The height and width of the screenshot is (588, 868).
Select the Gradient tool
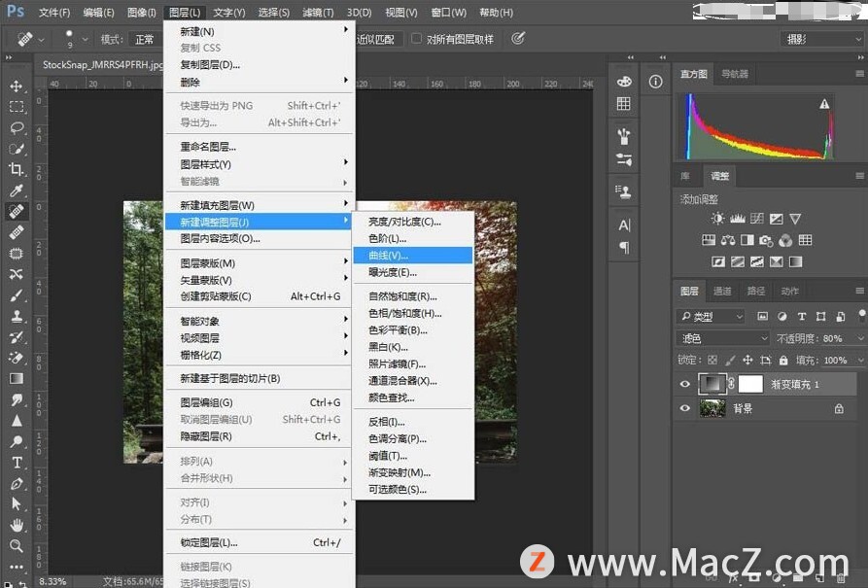coord(17,379)
